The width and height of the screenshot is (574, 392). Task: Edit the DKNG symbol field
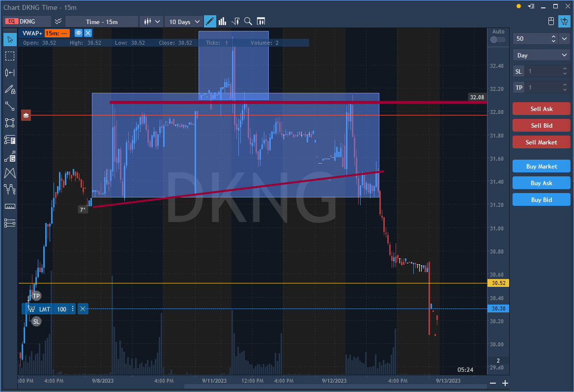28,21
